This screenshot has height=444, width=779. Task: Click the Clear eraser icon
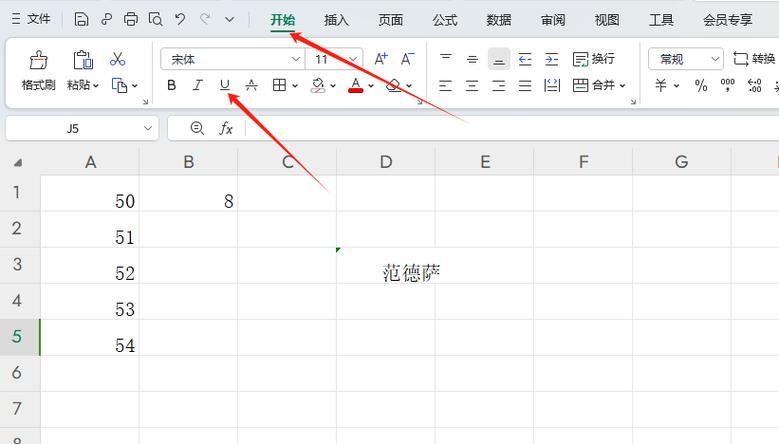(393, 85)
